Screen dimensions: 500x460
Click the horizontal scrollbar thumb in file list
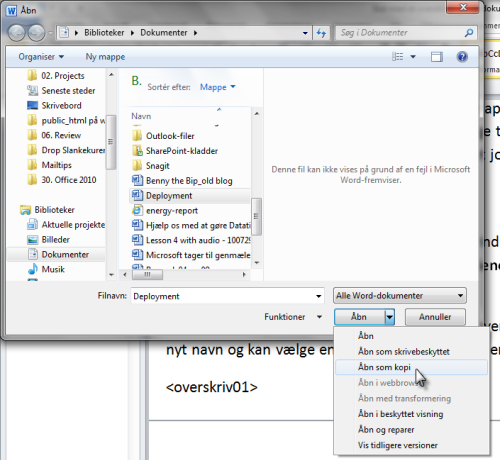point(147,275)
